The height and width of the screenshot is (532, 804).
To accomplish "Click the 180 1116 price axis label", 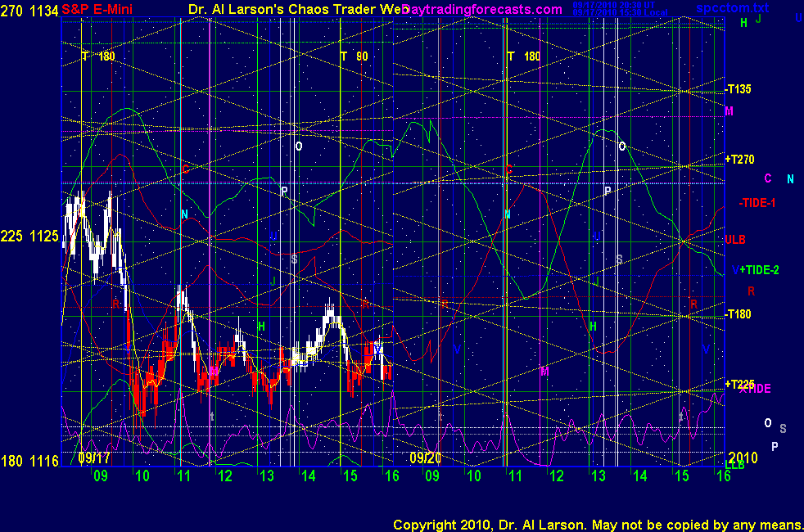I will click(29, 462).
